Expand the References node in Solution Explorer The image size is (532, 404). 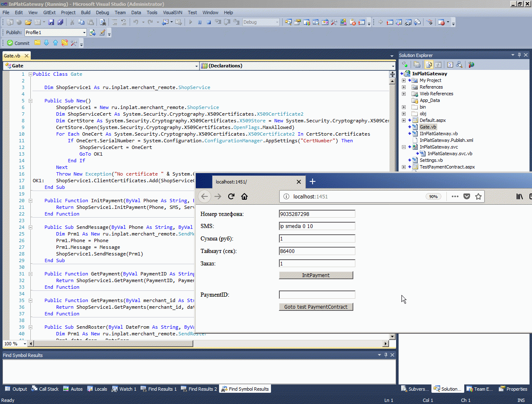404,87
